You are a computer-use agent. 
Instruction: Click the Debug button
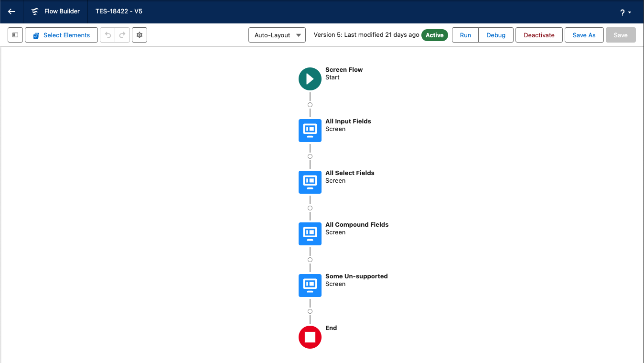point(495,35)
